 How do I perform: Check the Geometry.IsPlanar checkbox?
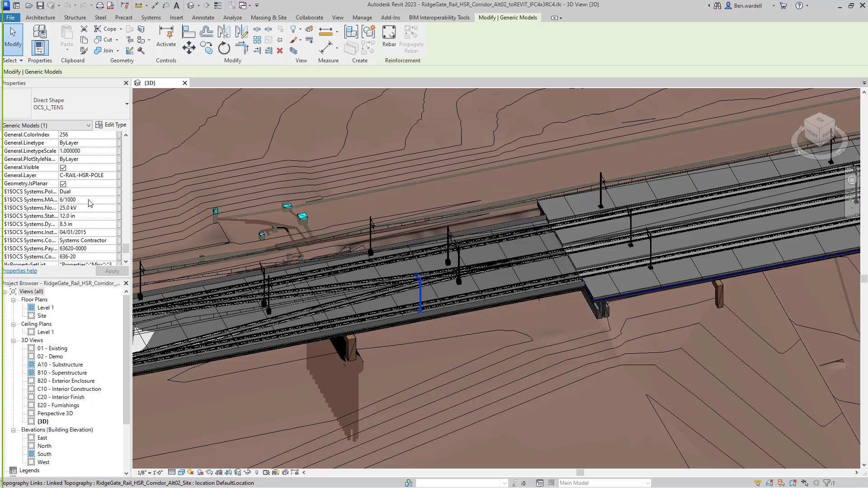tap(63, 183)
